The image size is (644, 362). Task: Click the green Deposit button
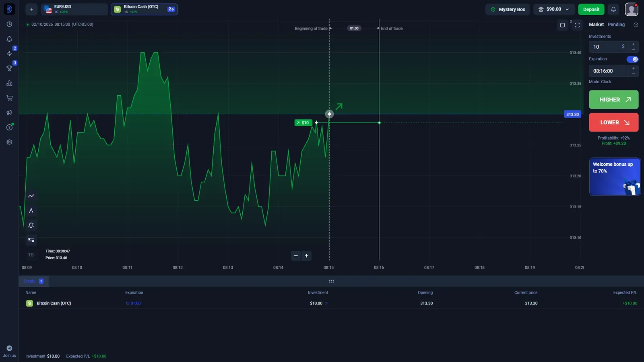591,9
